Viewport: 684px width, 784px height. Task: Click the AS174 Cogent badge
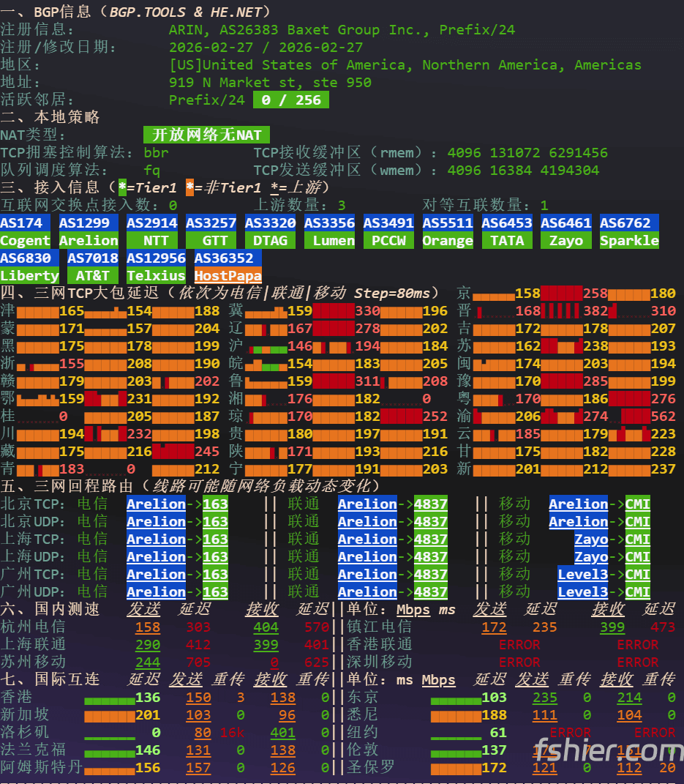point(26,231)
